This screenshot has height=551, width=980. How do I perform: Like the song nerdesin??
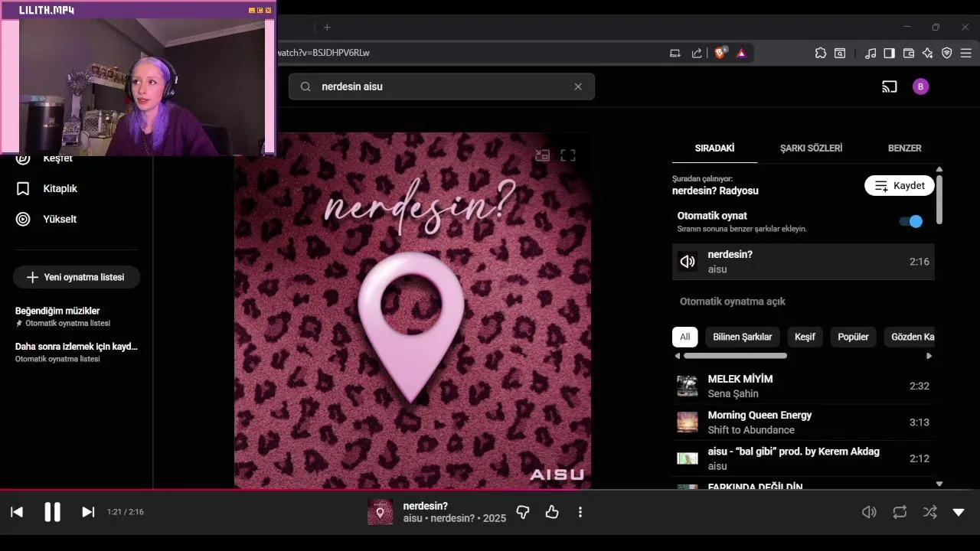coord(552,512)
